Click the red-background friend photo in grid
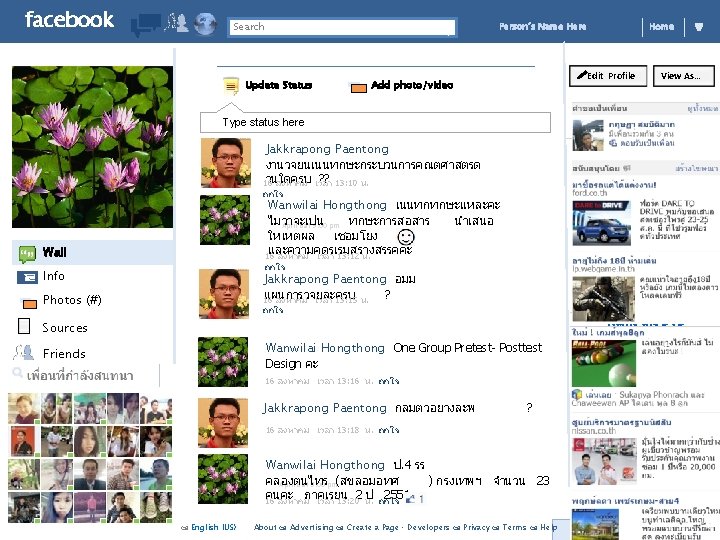The image size is (720, 540). 23,441
